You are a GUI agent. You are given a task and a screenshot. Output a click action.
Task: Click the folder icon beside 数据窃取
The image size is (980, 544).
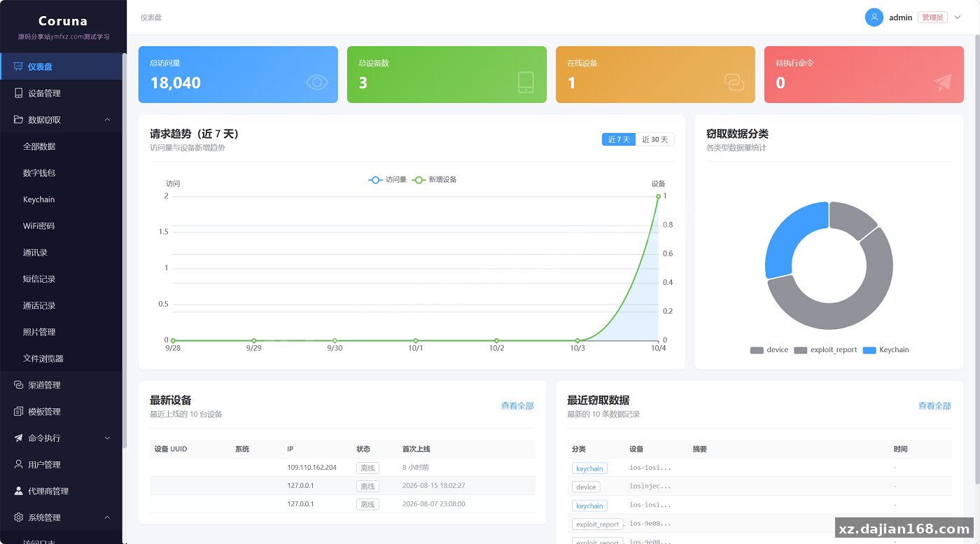coord(19,120)
